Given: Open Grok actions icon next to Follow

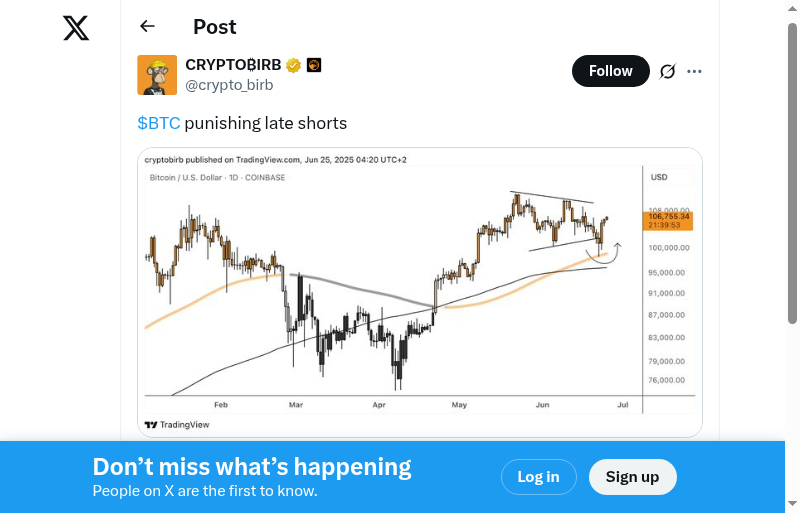Looking at the screenshot, I should pos(667,71).
